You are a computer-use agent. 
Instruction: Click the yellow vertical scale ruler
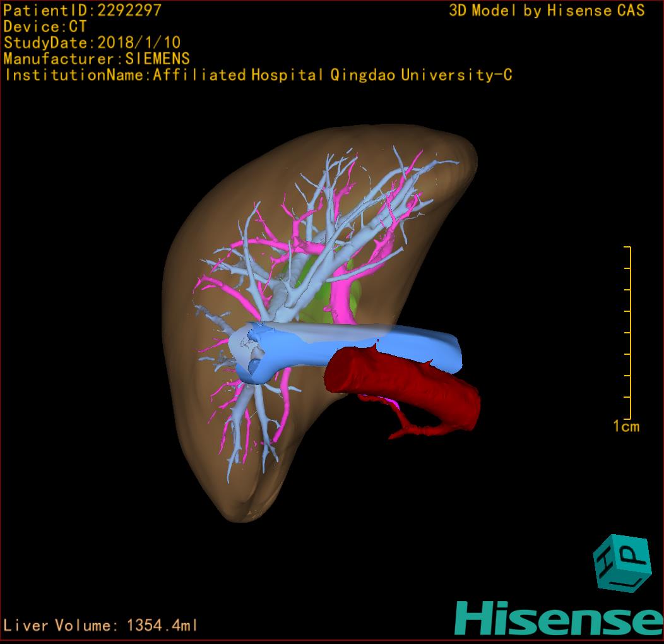pyautogui.click(x=628, y=333)
